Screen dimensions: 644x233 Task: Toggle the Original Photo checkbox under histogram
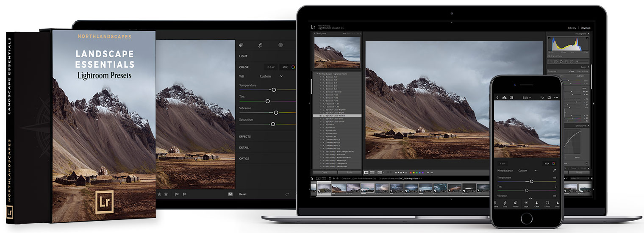coord(548,56)
